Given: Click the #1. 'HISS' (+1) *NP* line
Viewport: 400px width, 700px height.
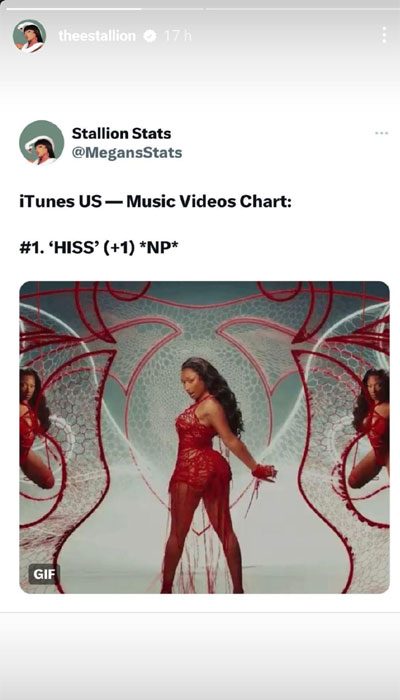Looking at the screenshot, I should [x=99, y=248].
